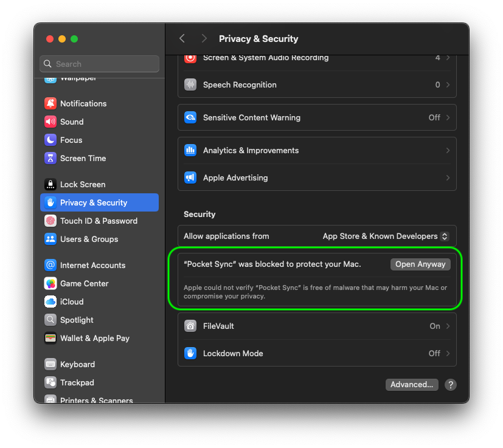Select Wallet & Apple Pay in sidebar
The height and width of the screenshot is (448, 503).
click(100, 339)
